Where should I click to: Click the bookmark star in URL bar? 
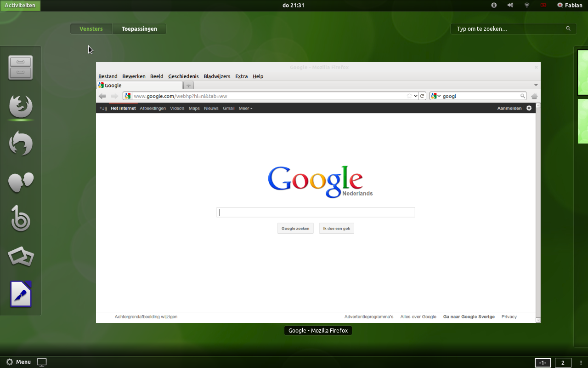tap(409, 96)
